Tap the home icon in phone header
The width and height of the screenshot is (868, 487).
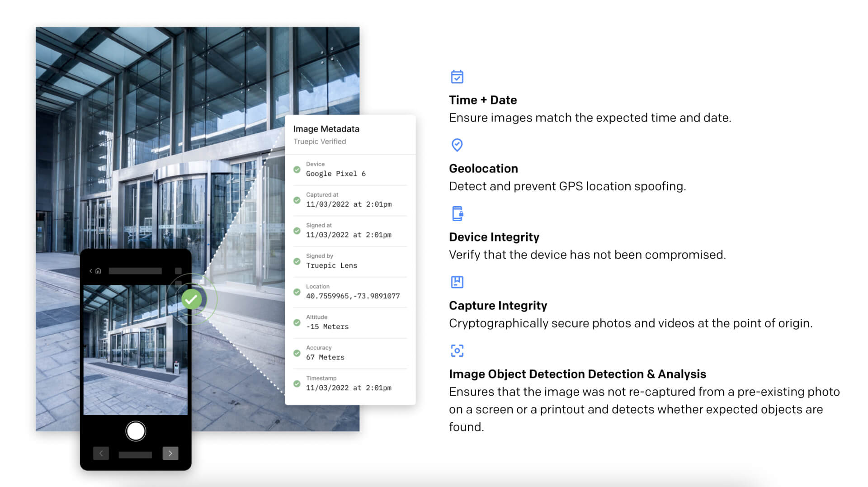(98, 271)
